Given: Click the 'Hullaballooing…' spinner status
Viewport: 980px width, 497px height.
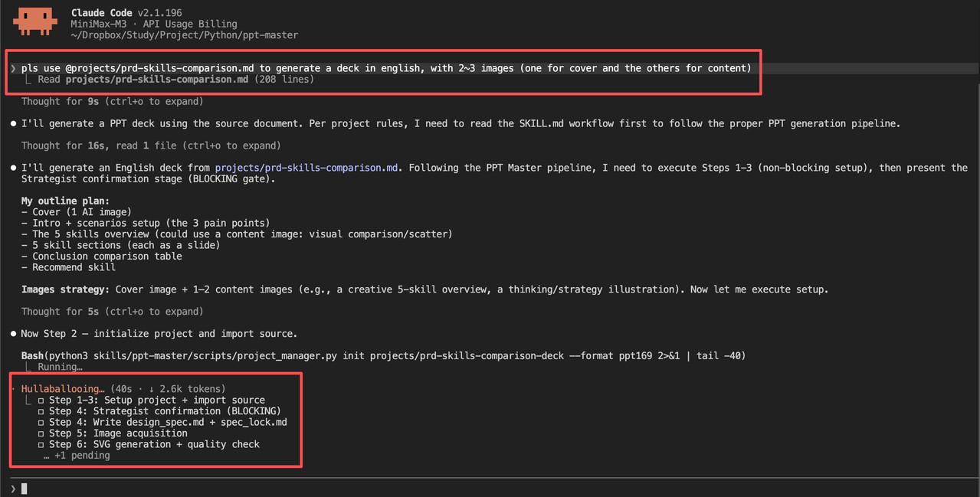Looking at the screenshot, I should tap(63, 389).
